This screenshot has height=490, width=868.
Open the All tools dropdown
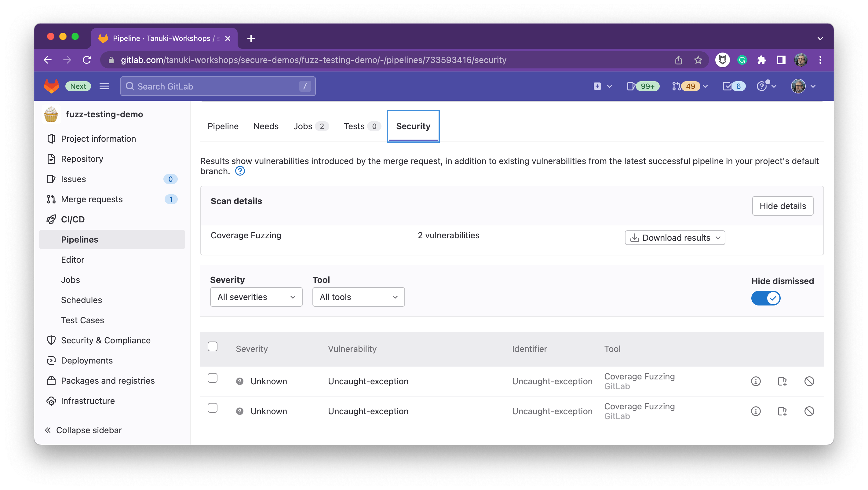tap(358, 297)
